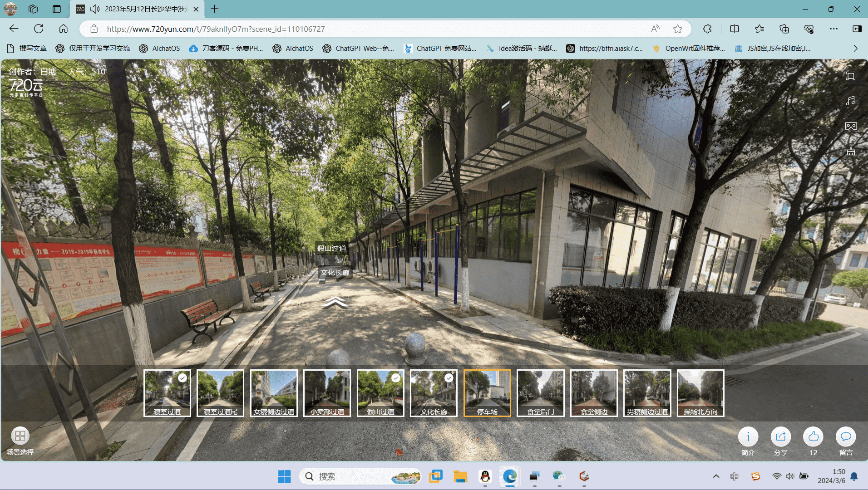
Task: Click the like thumbs-up button
Action: click(x=813, y=437)
